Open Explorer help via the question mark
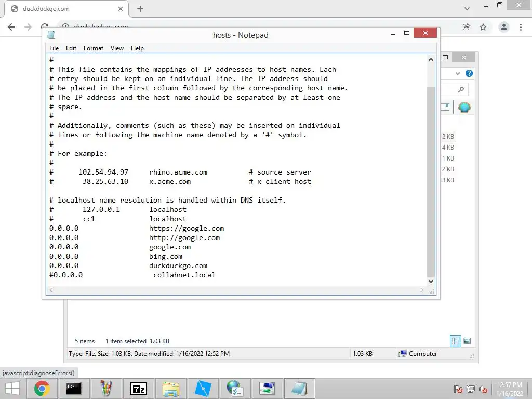Viewport: 532px width, 399px height. click(469, 73)
